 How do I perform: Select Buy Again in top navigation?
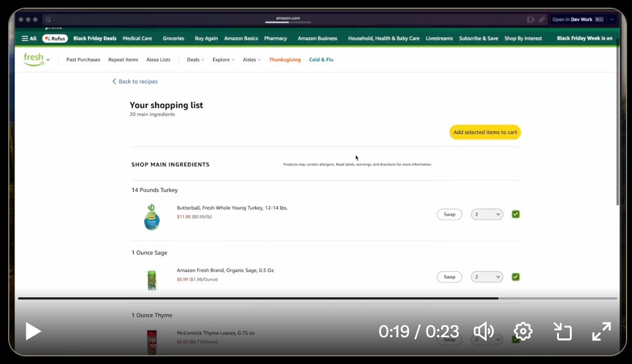pyautogui.click(x=206, y=38)
